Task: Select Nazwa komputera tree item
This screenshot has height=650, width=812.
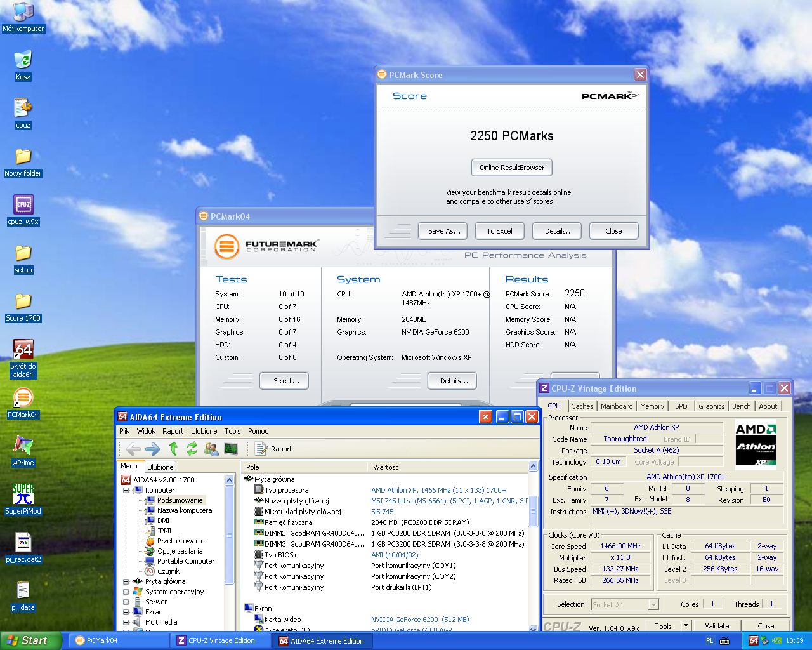Action: point(185,510)
